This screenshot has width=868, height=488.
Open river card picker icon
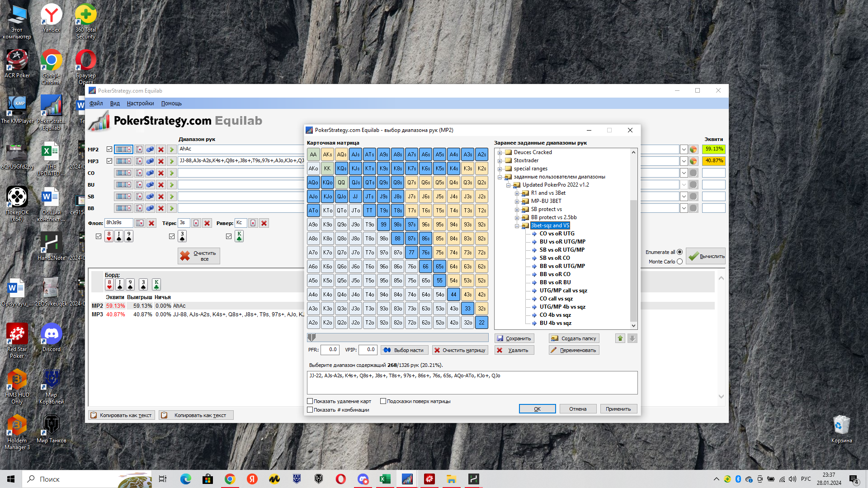[x=253, y=223]
